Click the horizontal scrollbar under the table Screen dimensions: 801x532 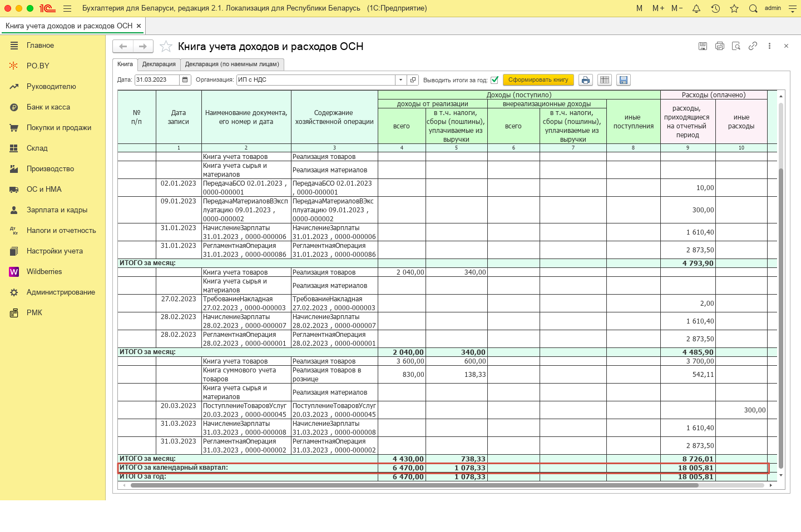coord(414,485)
